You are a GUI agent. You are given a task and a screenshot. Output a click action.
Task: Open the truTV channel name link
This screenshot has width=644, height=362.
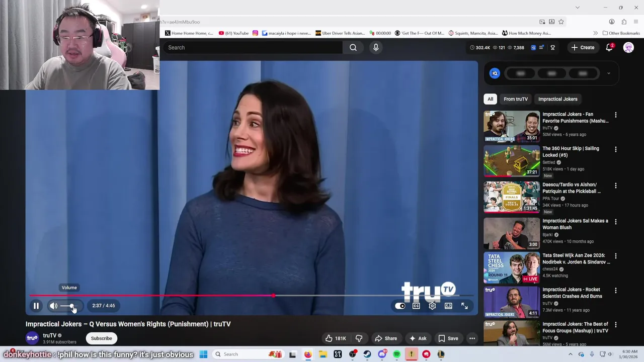pos(49,335)
